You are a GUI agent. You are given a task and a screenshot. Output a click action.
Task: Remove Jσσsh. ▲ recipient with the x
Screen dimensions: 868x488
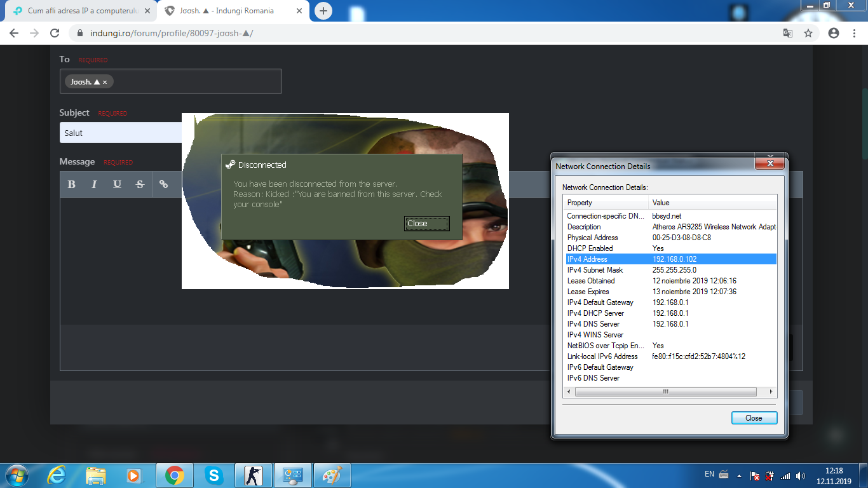105,82
